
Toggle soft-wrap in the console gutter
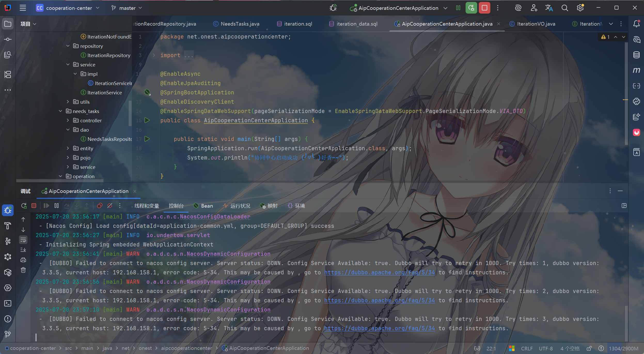pyautogui.click(x=23, y=240)
